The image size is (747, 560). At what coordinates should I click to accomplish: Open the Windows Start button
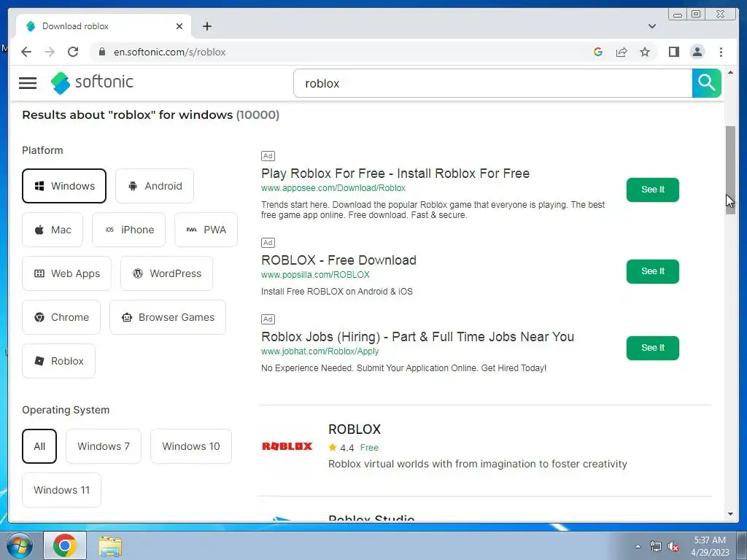coord(20,545)
